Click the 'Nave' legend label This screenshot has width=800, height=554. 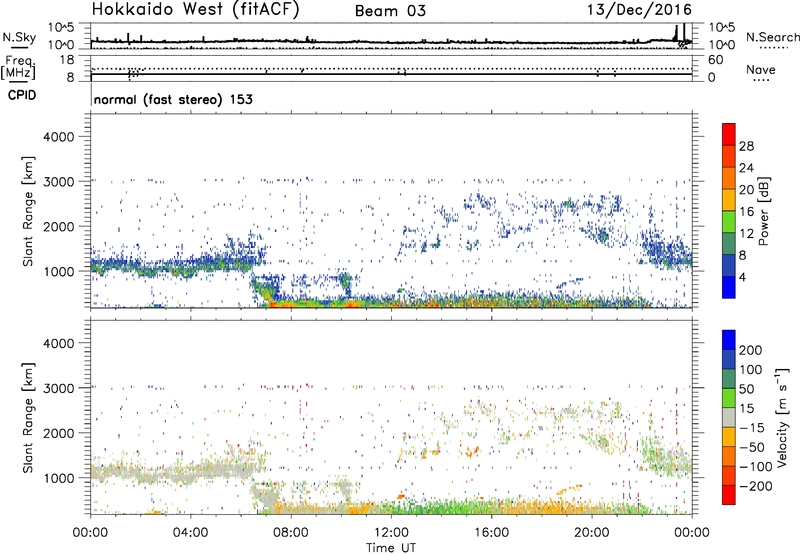click(761, 69)
